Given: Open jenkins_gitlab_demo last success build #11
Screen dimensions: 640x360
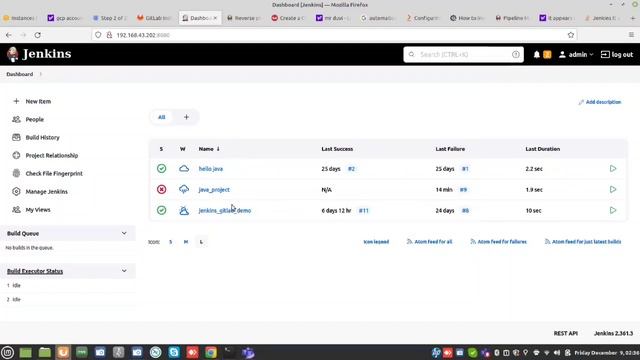Looking at the screenshot, I should pos(363,211).
